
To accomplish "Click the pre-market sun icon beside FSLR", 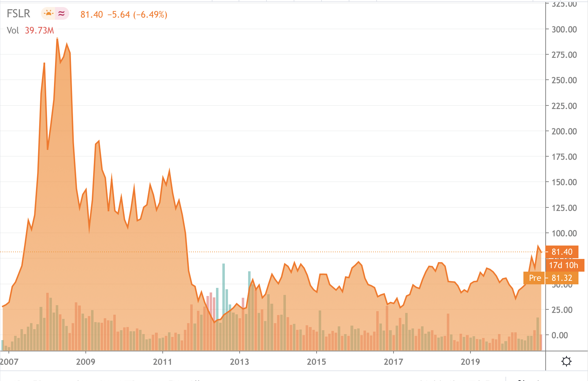I will pyautogui.click(x=48, y=14).
